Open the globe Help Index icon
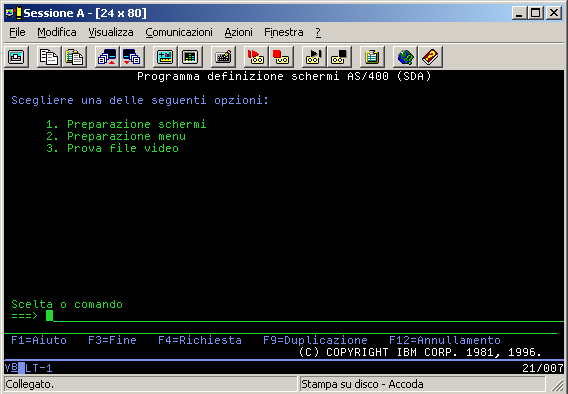Viewport: 568px width, 394px height. pos(405,57)
